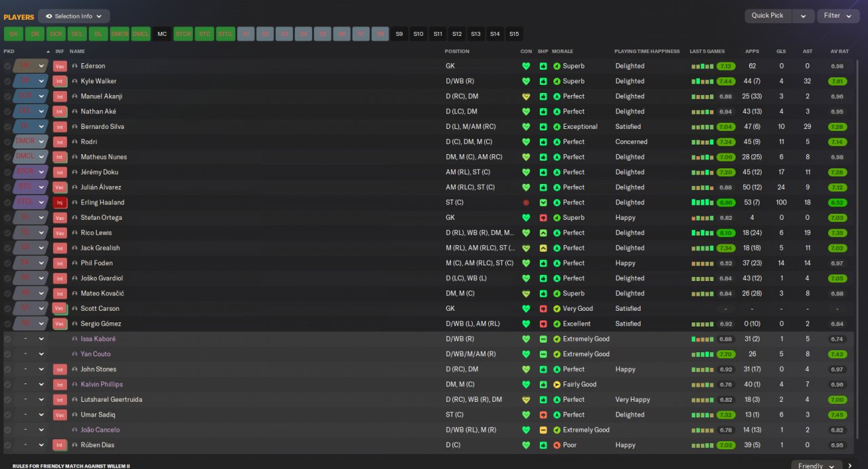Toggle the picked checkmark for Ederson
Viewport: 868px width, 469px height.
coord(7,66)
